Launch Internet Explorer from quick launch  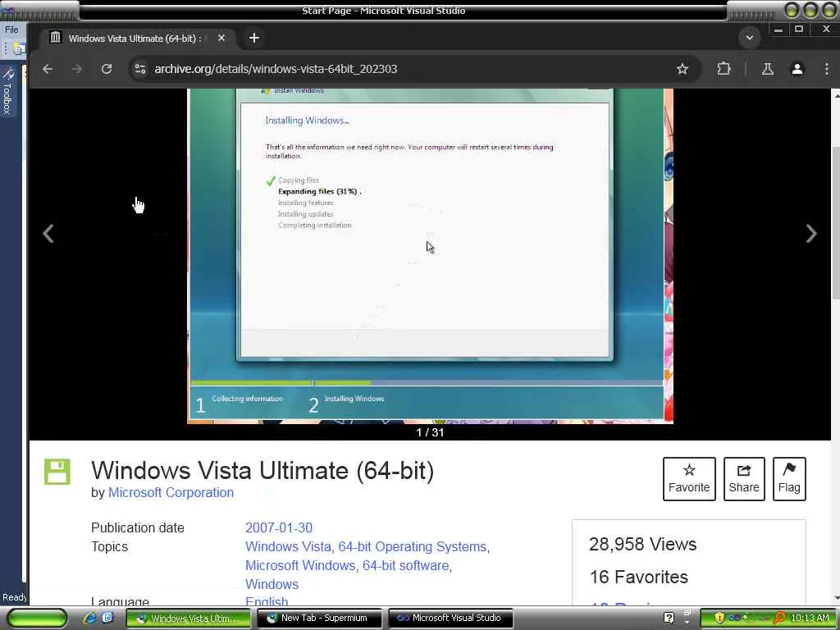click(89, 619)
